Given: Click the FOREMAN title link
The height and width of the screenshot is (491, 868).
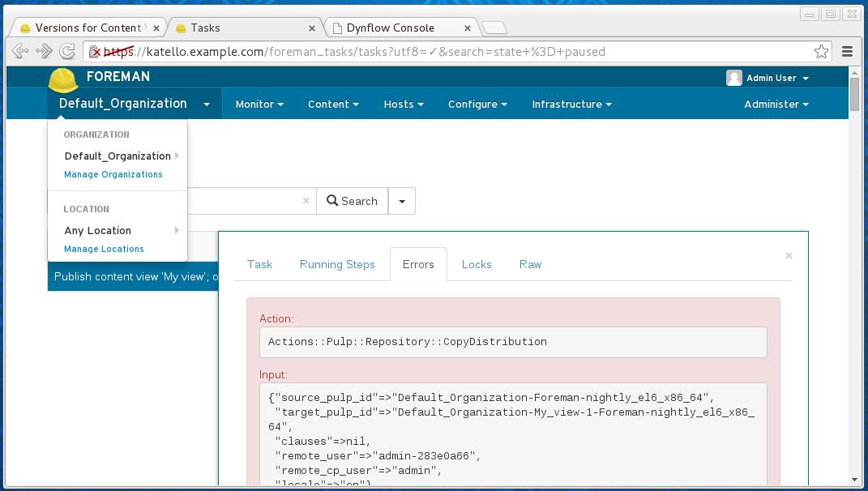Looking at the screenshot, I should pos(118,76).
